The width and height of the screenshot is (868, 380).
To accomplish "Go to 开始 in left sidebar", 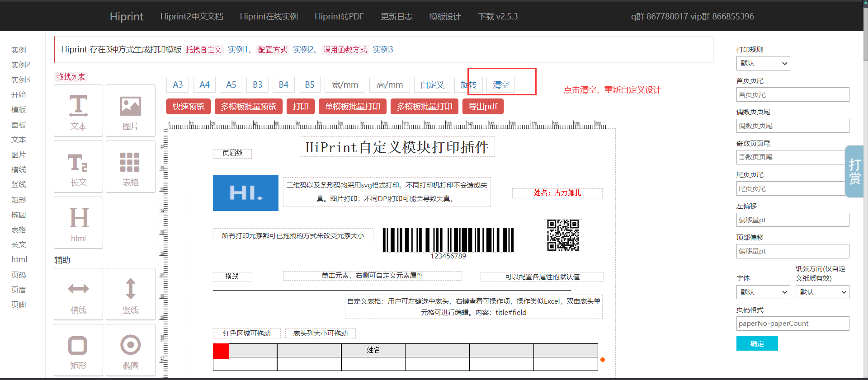I will [19, 94].
